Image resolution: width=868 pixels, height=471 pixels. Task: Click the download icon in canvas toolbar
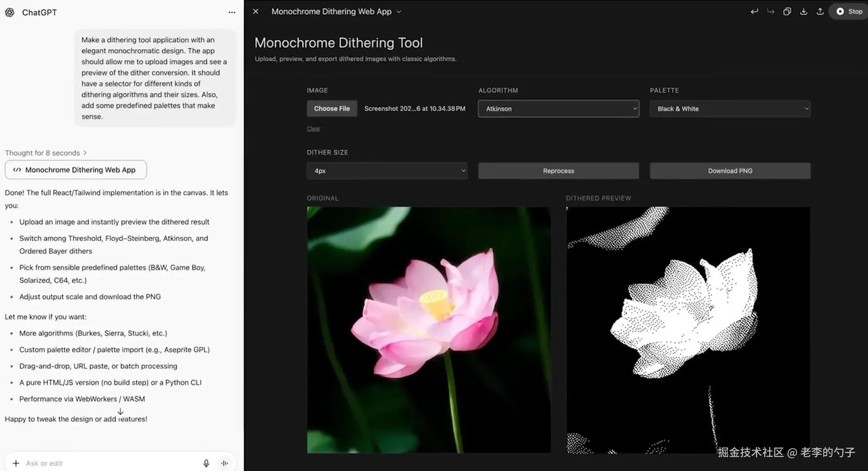click(x=803, y=12)
